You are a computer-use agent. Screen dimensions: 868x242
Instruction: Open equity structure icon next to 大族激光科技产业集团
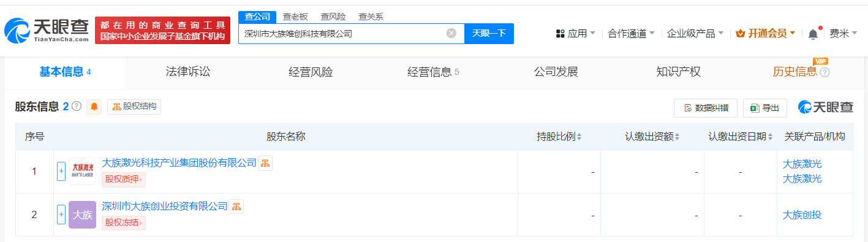click(x=265, y=163)
